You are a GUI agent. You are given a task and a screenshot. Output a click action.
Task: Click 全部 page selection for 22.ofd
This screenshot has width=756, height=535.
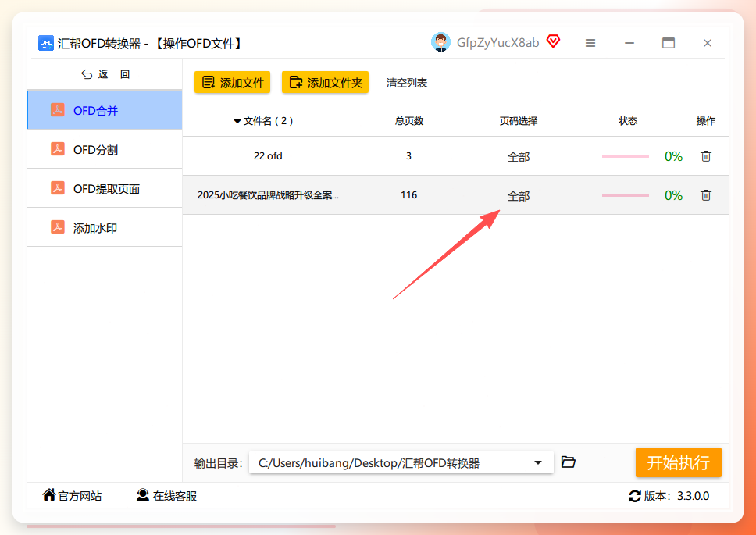point(519,157)
